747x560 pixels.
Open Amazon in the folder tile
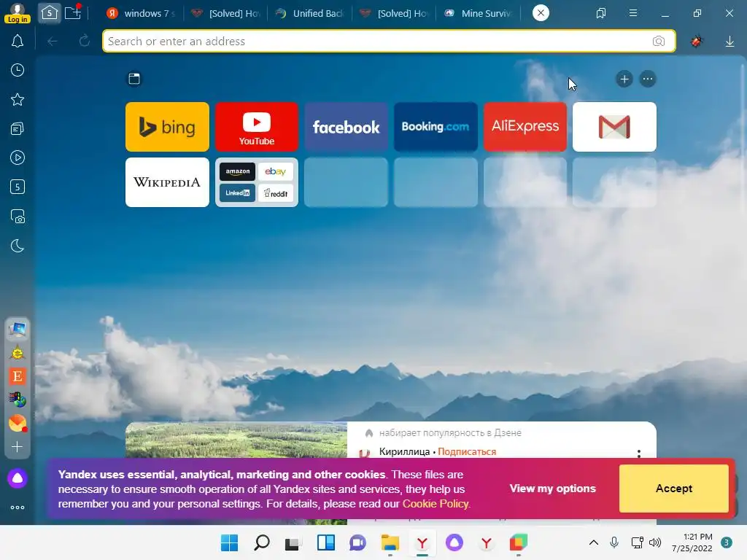click(237, 171)
